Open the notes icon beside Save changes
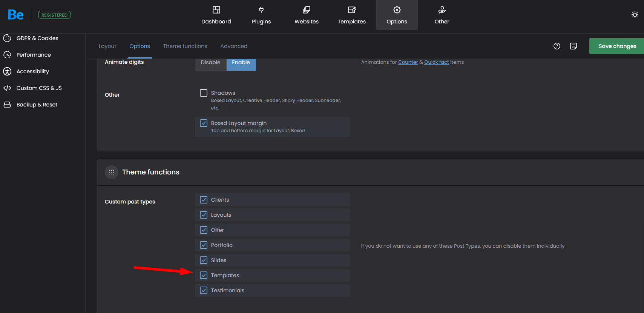This screenshot has width=644, height=313. (x=573, y=46)
